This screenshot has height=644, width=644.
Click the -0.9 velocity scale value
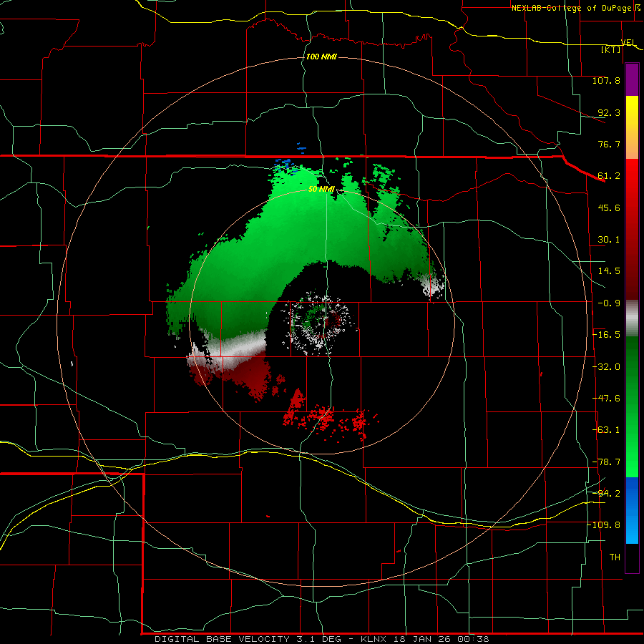click(609, 303)
